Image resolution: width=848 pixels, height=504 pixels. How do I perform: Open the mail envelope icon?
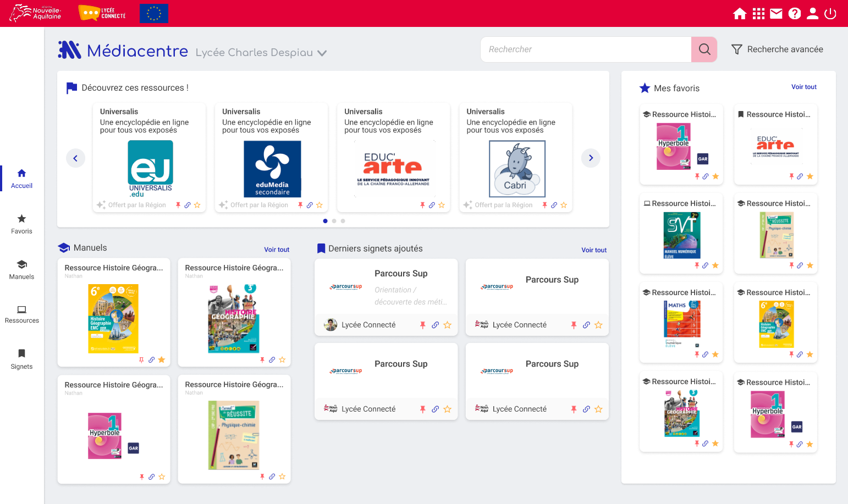pyautogui.click(x=776, y=14)
